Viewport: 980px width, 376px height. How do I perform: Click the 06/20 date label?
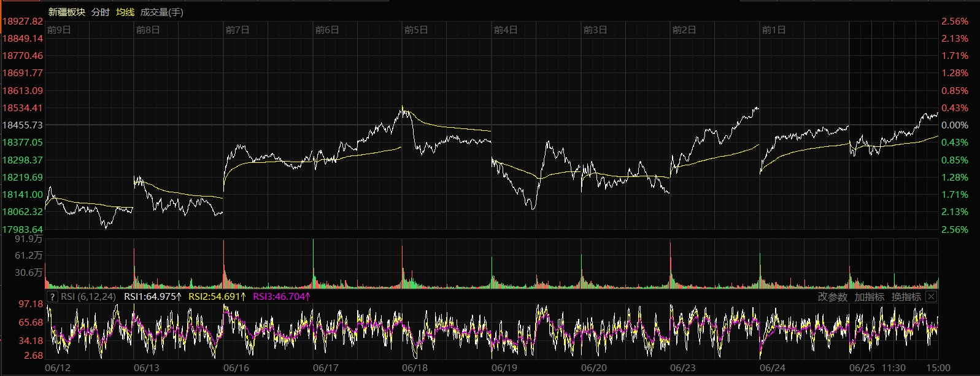594,367
